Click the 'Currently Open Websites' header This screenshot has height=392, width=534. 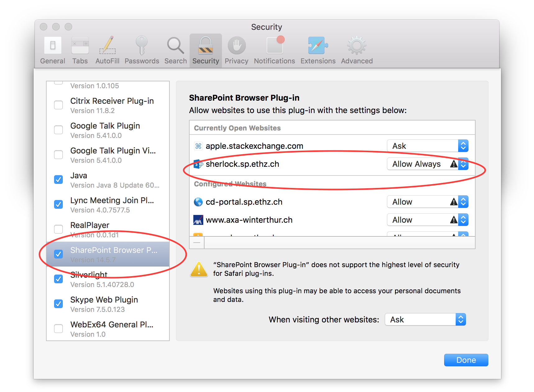[x=237, y=128]
